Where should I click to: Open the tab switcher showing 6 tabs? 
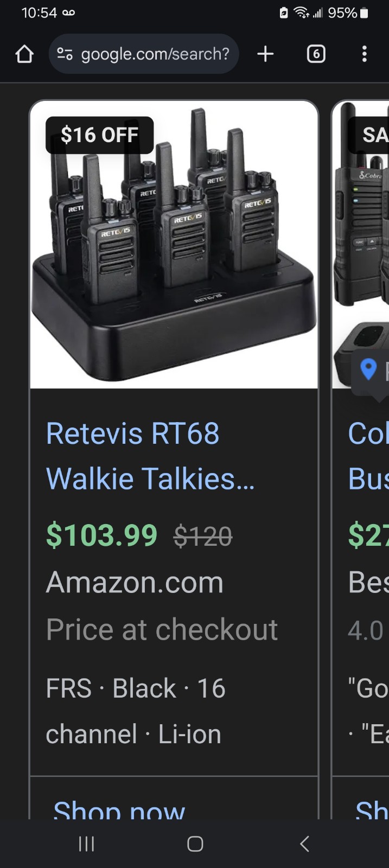pyautogui.click(x=316, y=54)
